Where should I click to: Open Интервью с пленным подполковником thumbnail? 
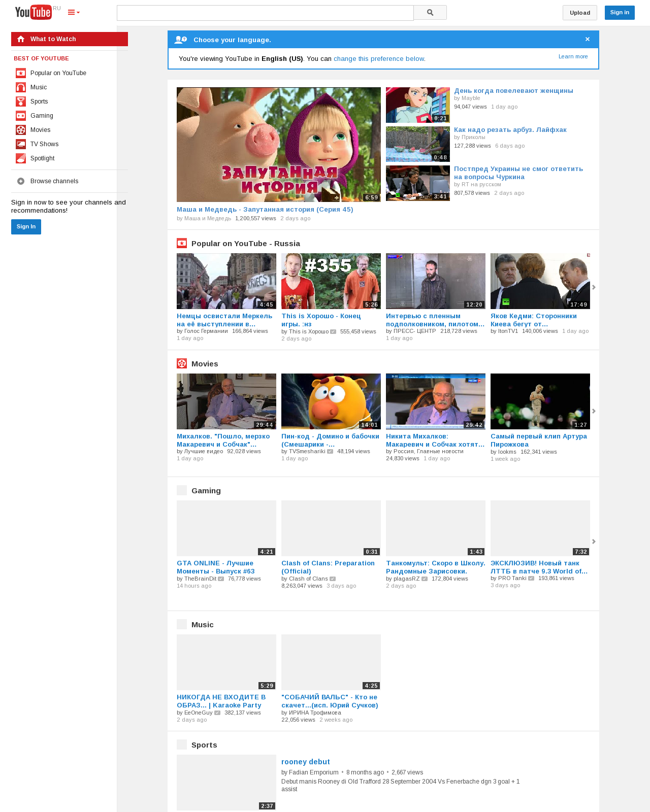tap(436, 281)
